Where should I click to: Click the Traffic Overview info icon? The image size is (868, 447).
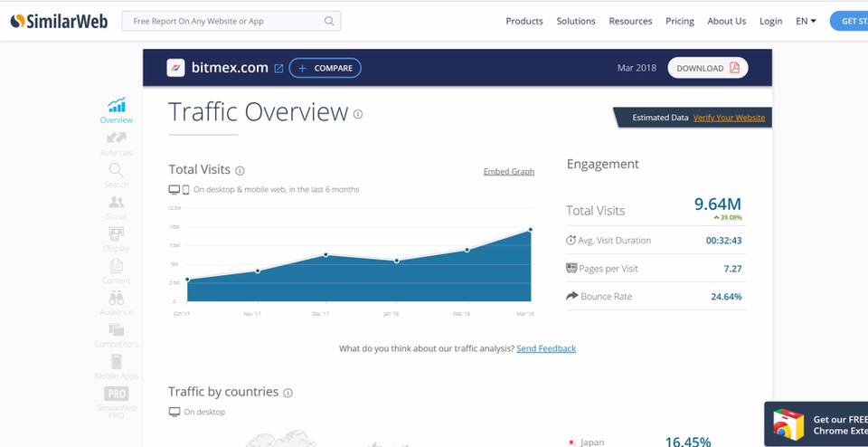[x=358, y=114]
